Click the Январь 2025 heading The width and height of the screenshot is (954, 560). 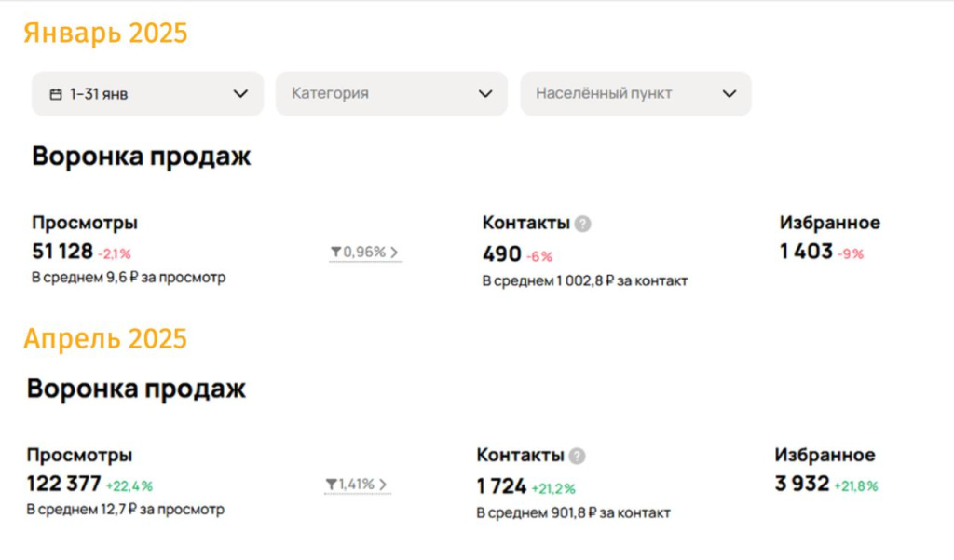[105, 33]
